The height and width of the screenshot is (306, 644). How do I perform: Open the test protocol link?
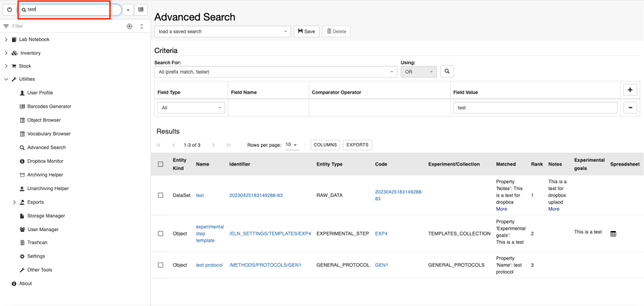(x=209, y=265)
